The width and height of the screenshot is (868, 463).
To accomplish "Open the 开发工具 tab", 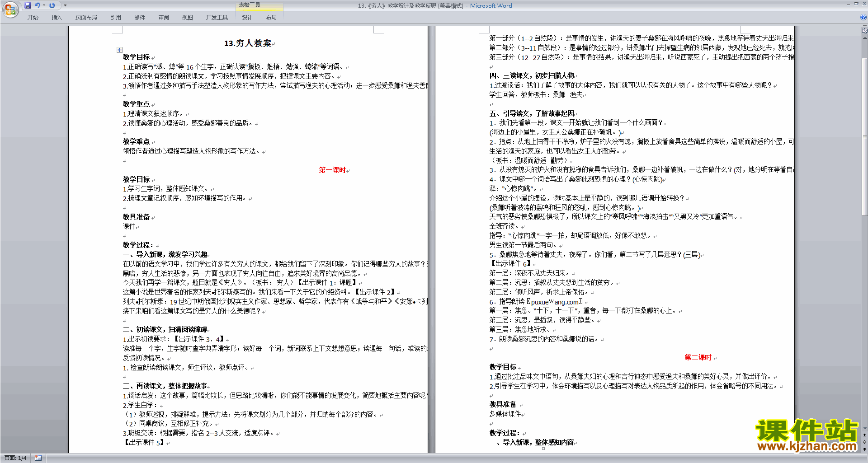I will pos(217,18).
